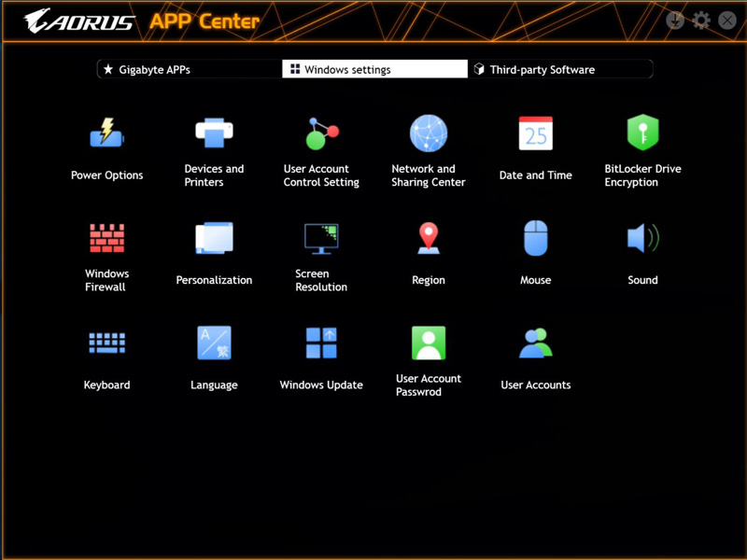Open App Center settings gear icon
This screenshot has height=560, width=747.
point(701,21)
